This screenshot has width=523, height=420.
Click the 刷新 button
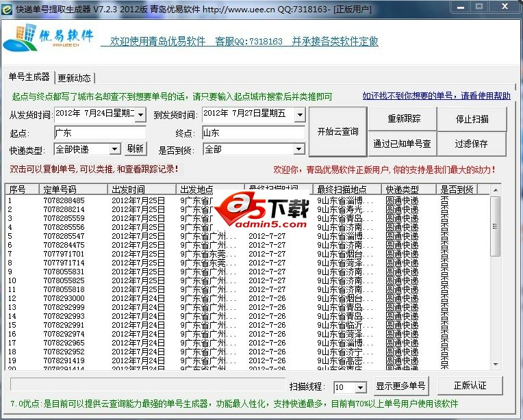click(x=135, y=148)
